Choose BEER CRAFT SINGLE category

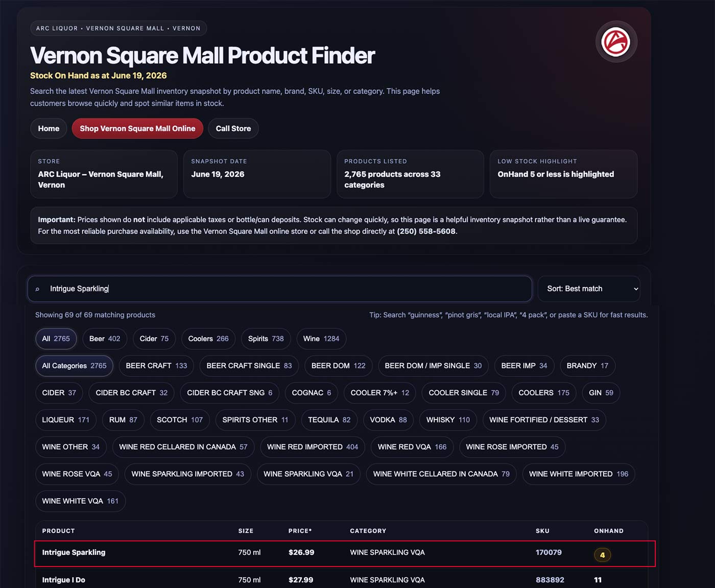[x=249, y=366]
